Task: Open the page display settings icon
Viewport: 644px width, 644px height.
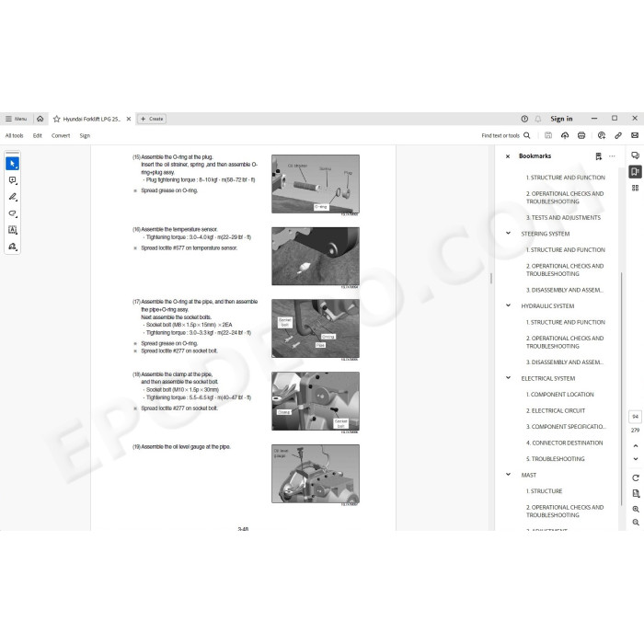Action: 636,493
